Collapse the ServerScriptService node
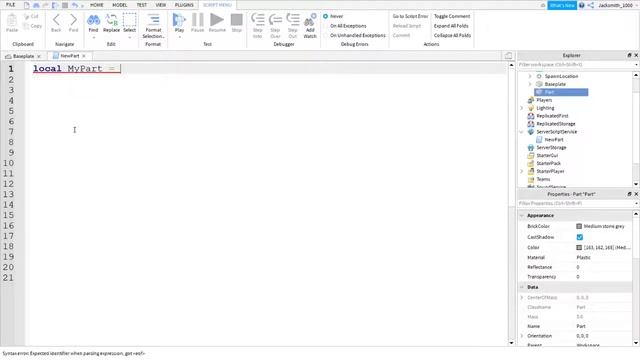Screen dimensions: 640x360 [522, 132]
